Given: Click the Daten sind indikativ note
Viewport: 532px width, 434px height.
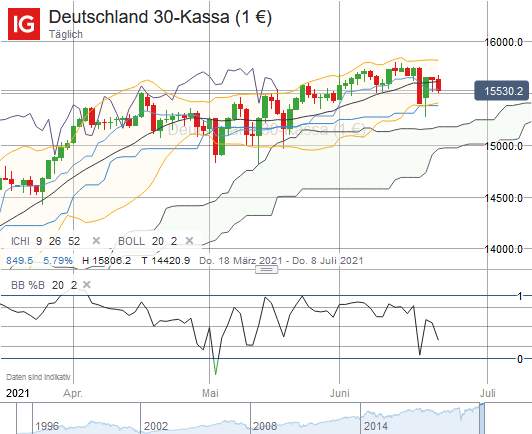Looking at the screenshot, I should click(x=38, y=377).
